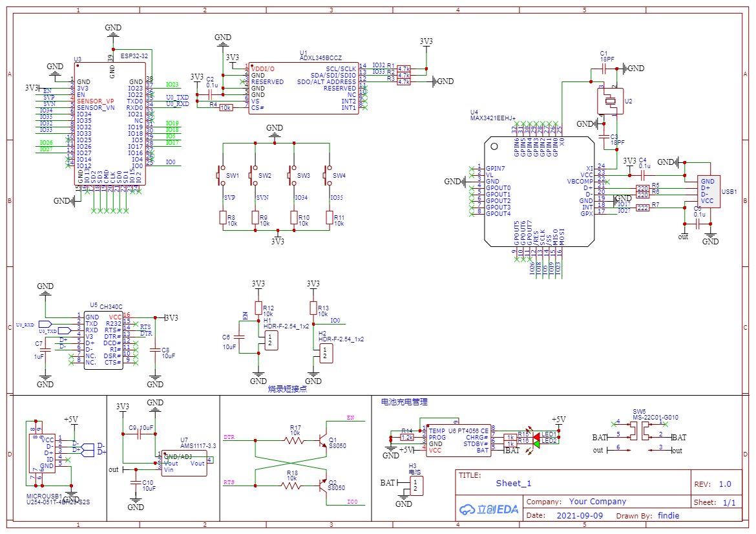Select the C7 1uF capacitor symbol
This screenshot has height=534, width=756.
coord(45,350)
